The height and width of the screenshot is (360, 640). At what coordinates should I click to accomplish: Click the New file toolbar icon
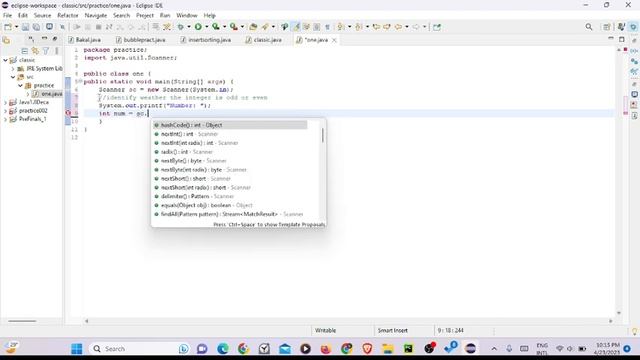click(x=8, y=27)
